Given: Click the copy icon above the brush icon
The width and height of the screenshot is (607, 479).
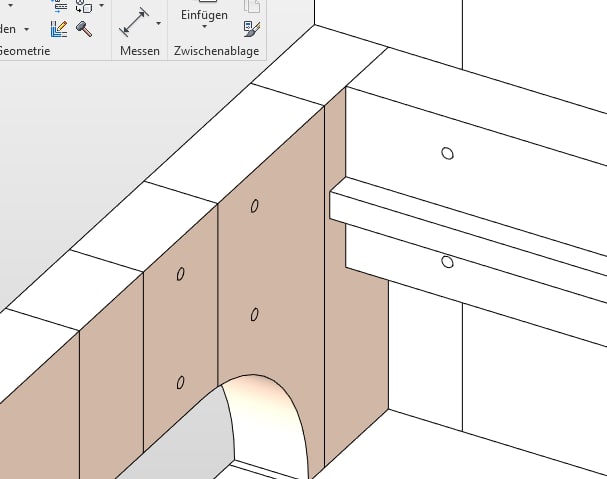Looking at the screenshot, I should pos(251,7).
